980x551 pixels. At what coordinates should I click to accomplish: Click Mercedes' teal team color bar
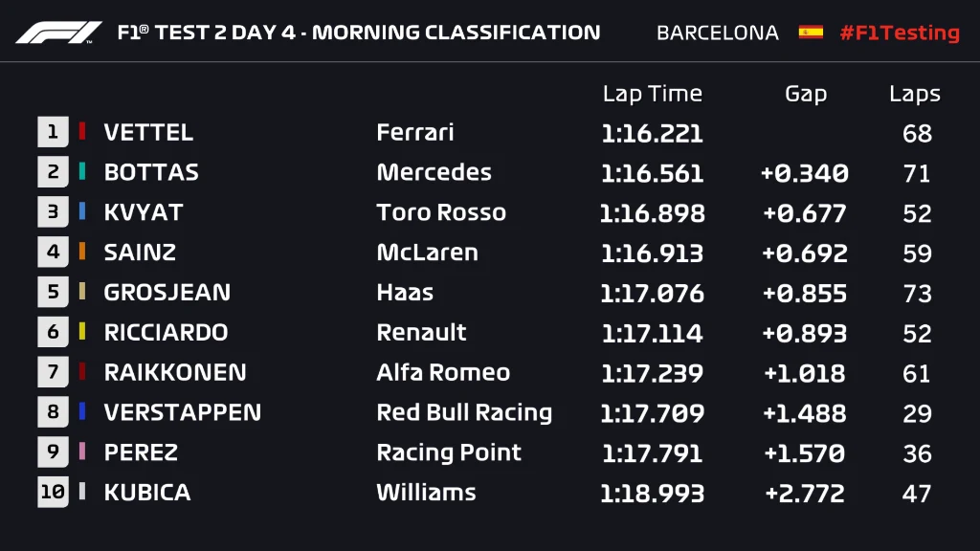click(82, 172)
